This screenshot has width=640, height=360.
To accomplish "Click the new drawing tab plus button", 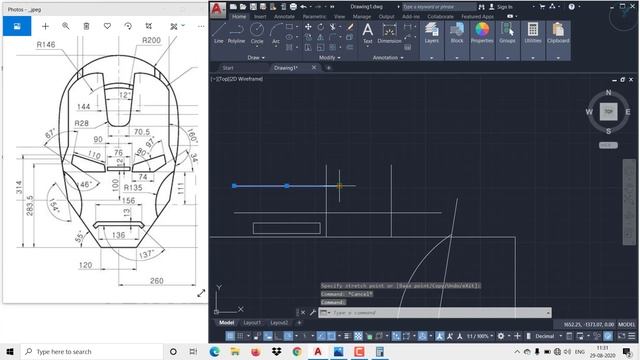I will [328, 68].
